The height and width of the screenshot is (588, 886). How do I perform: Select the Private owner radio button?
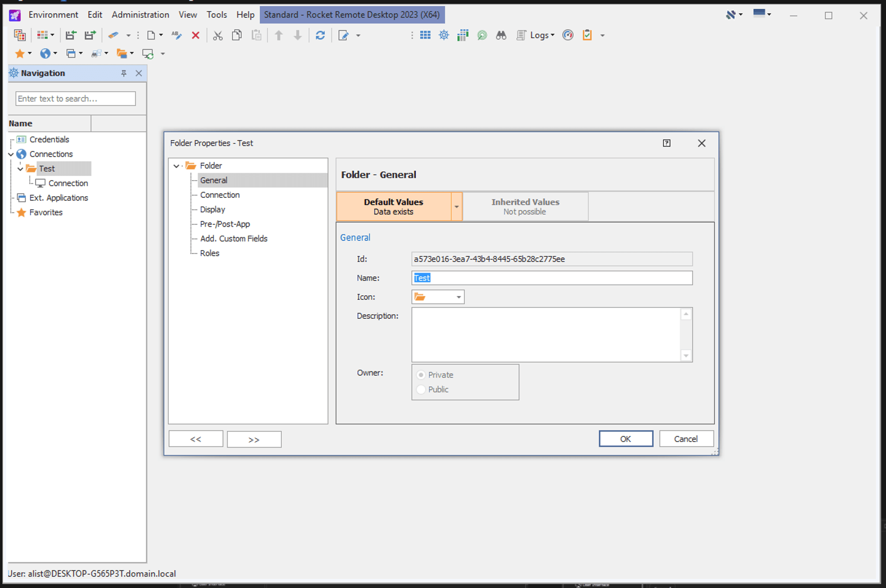[x=421, y=375]
